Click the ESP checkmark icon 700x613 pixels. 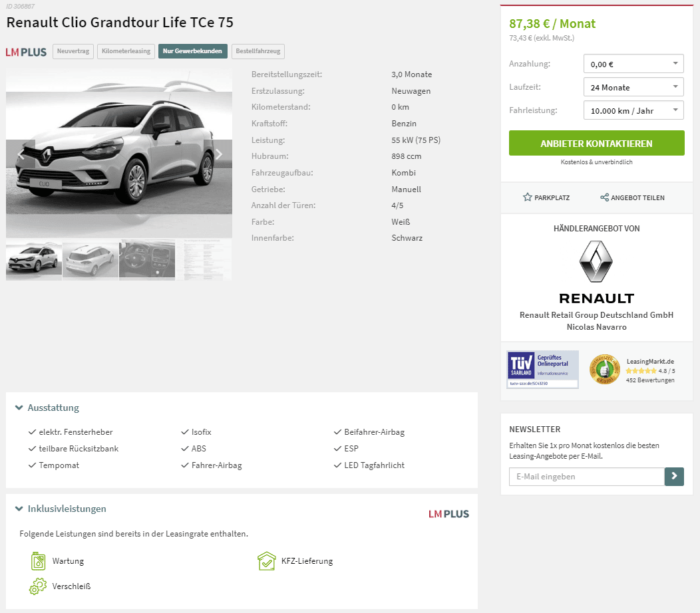[337, 448]
